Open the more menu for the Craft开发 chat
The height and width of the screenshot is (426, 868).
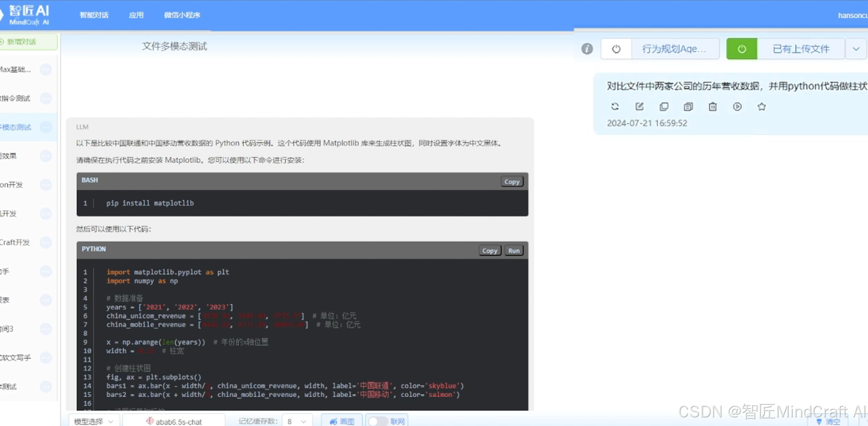pos(46,243)
